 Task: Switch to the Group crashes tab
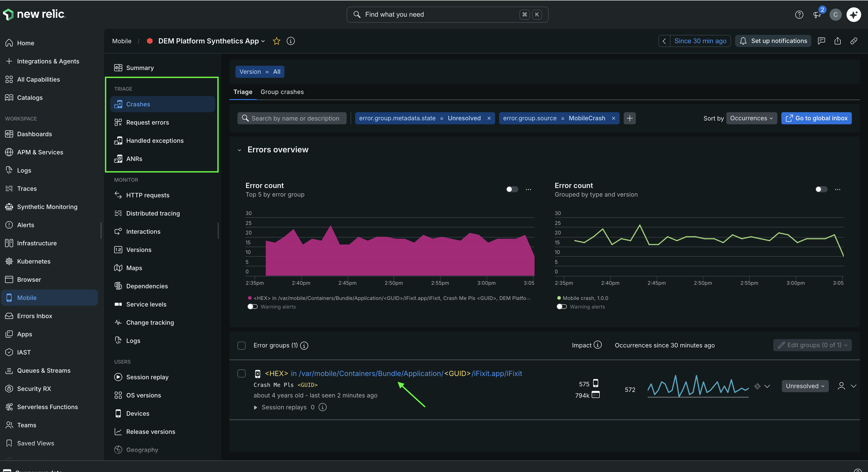[x=282, y=92]
